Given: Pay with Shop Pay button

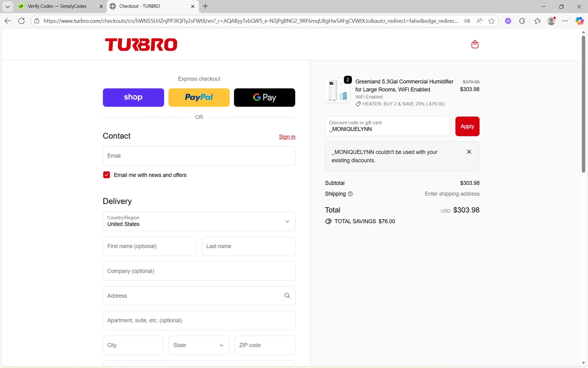Looking at the screenshot, I should [133, 97].
